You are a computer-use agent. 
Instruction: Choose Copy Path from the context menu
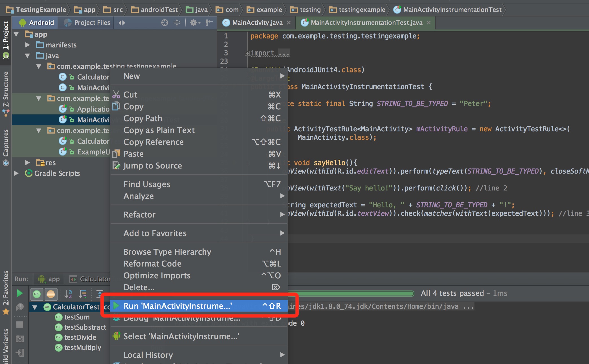pyautogui.click(x=199, y=118)
